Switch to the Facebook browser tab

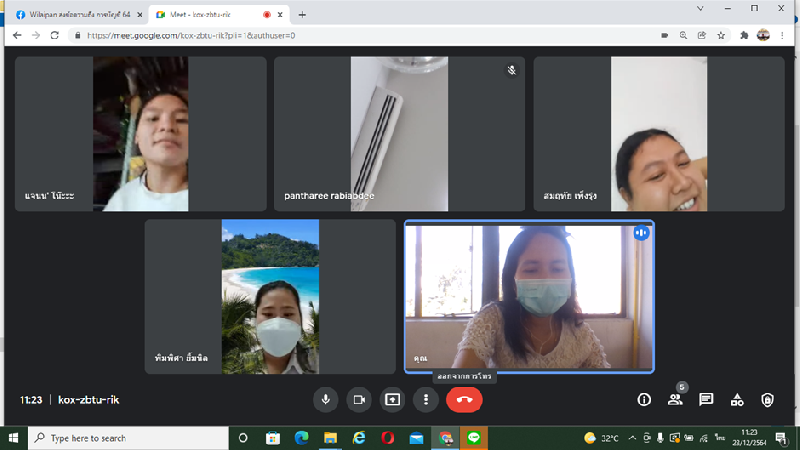(x=73, y=15)
